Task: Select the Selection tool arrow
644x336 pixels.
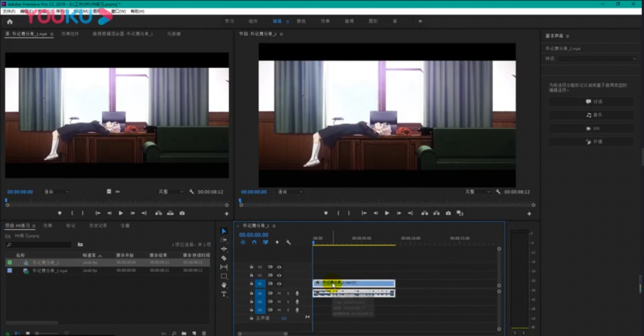Action: 224,231
